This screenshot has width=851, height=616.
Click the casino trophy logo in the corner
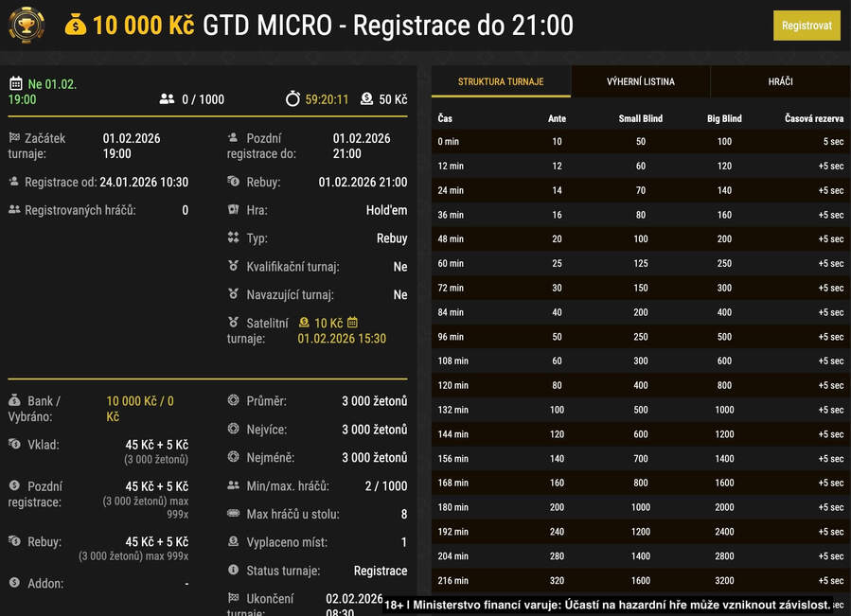coord(27,26)
